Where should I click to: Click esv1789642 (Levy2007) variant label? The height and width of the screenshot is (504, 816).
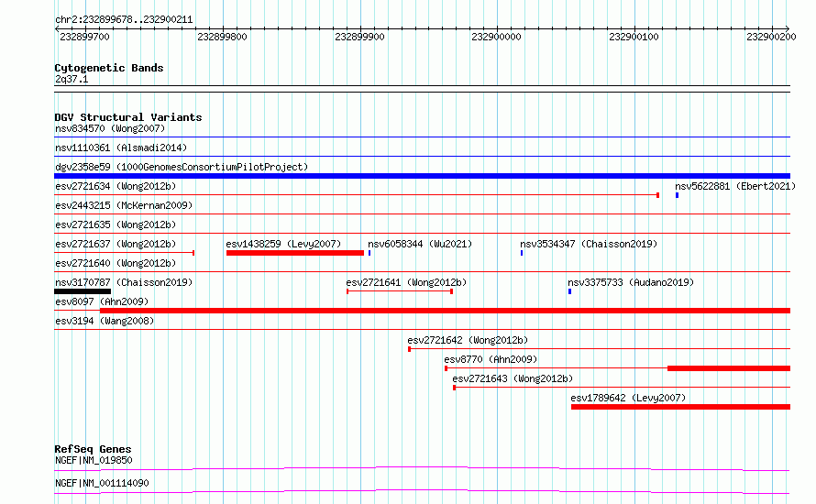628,398
